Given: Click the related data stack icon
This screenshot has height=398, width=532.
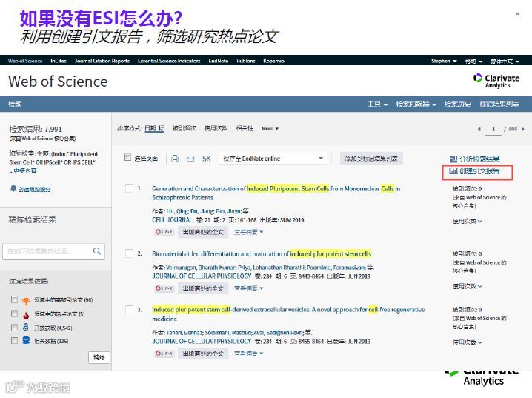Looking at the screenshot, I should click(26, 340).
